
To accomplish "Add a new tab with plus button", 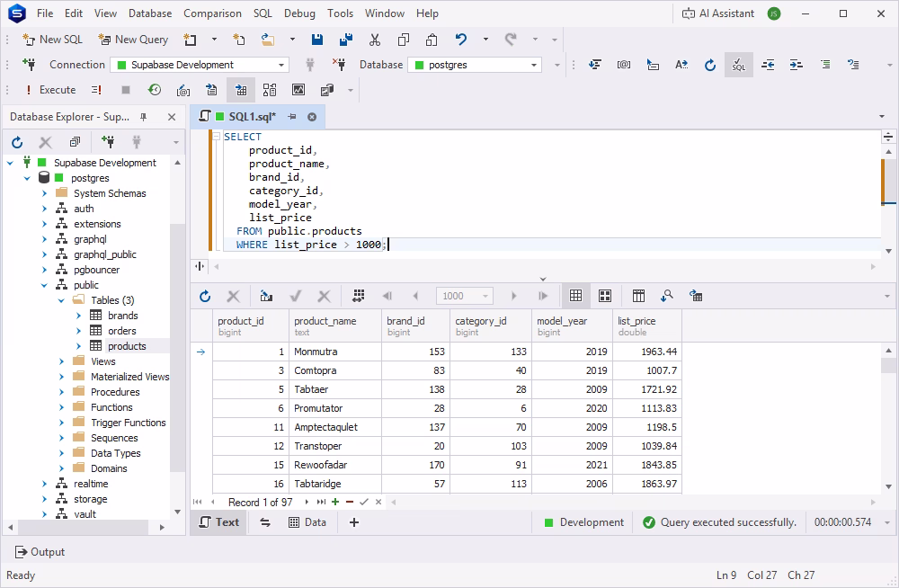I will point(353,522).
